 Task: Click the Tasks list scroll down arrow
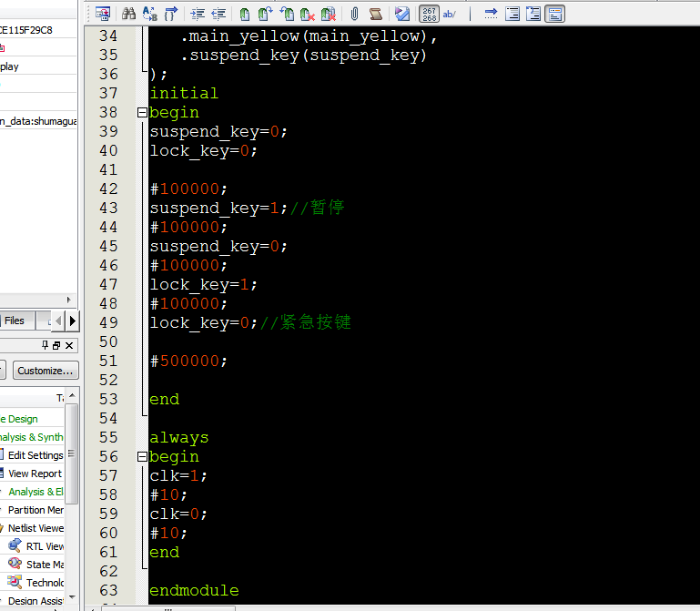tap(72, 596)
